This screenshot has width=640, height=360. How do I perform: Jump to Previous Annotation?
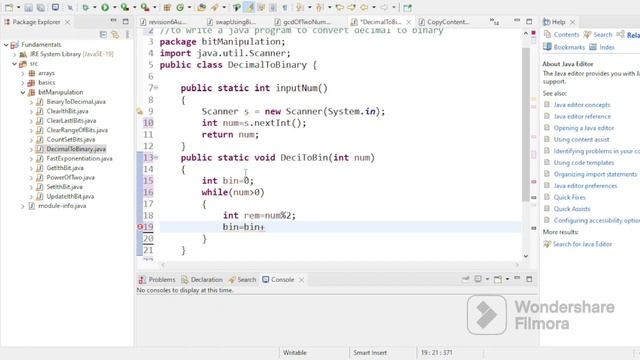[320, 7]
